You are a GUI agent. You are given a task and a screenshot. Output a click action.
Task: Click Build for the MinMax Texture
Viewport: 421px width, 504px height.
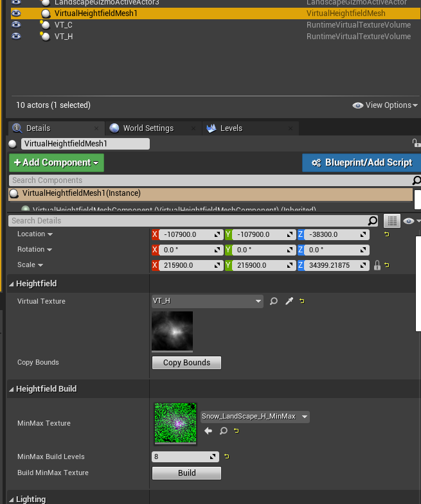186,473
